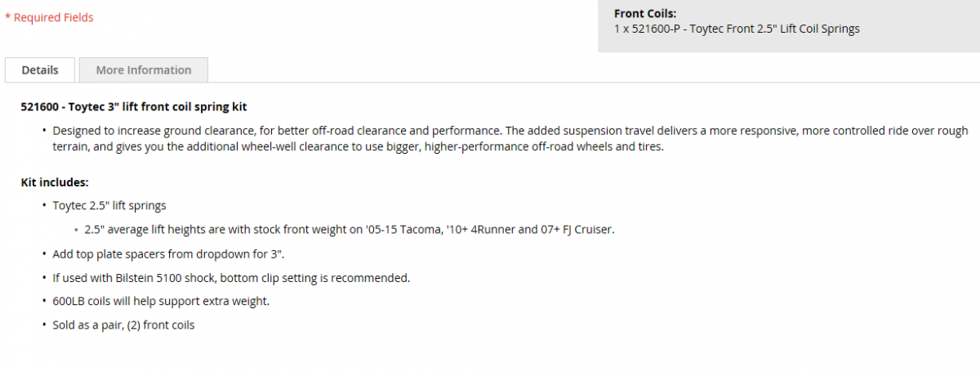Click the 'Toytec 2.5" lift springs' bullet
Screen dimensions: 980x372
point(109,206)
